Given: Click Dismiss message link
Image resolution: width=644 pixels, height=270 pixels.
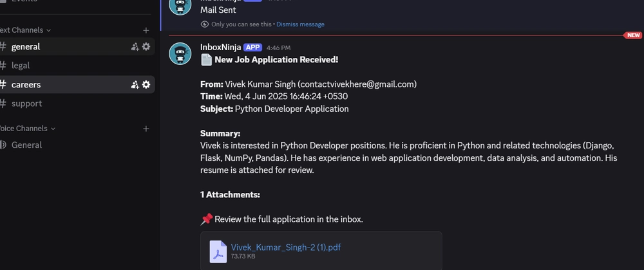Looking at the screenshot, I should point(300,24).
